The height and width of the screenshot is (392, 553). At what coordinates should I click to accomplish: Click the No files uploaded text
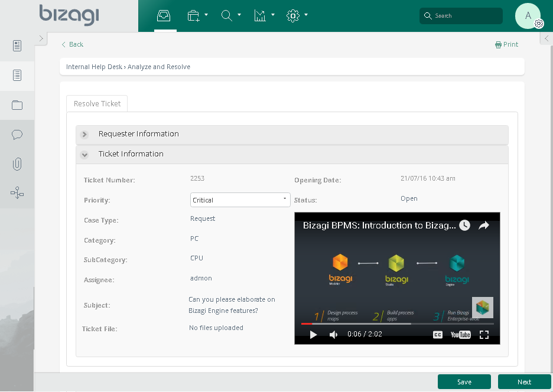pos(216,328)
